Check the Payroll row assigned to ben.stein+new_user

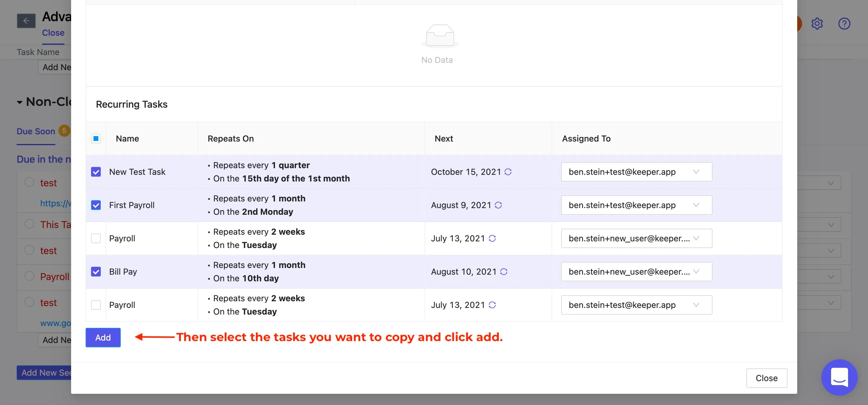point(96,239)
